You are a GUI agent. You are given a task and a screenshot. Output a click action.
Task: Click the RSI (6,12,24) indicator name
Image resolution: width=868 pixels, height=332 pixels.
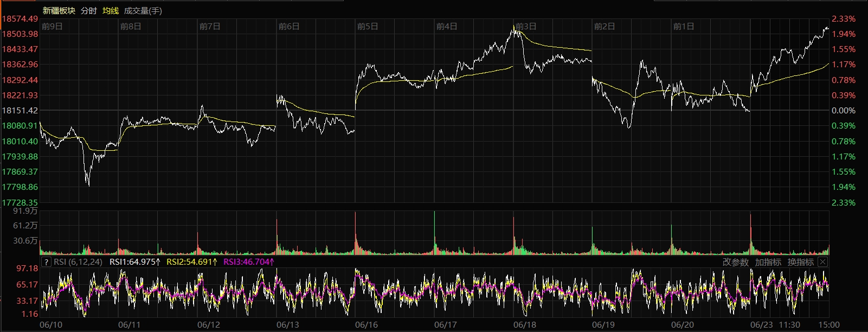(x=78, y=262)
